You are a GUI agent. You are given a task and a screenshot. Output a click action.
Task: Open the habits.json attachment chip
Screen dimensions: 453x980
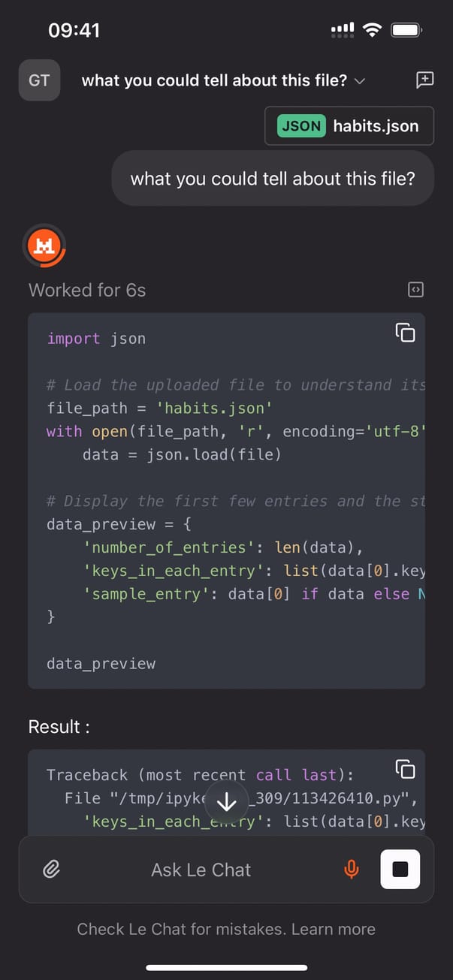[349, 126]
